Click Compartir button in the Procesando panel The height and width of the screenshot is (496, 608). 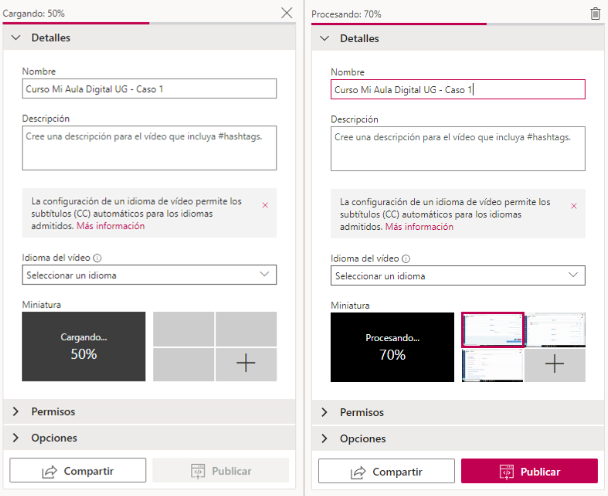pos(387,471)
